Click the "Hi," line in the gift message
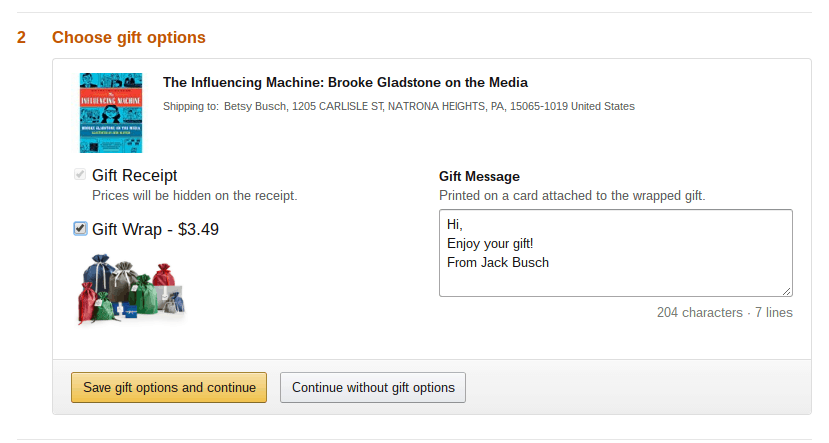 [456, 225]
